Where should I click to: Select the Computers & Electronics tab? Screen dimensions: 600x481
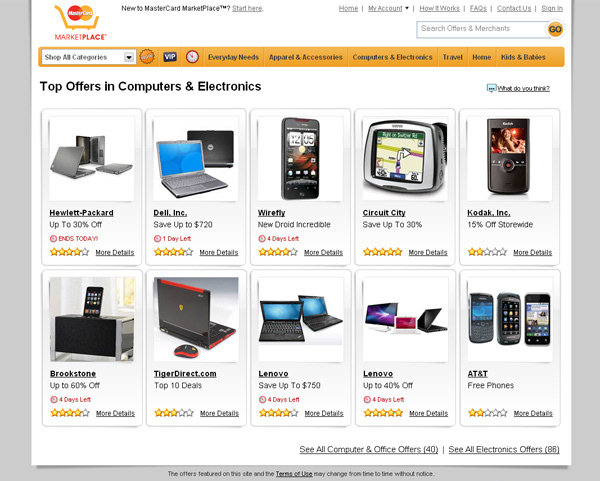point(392,57)
